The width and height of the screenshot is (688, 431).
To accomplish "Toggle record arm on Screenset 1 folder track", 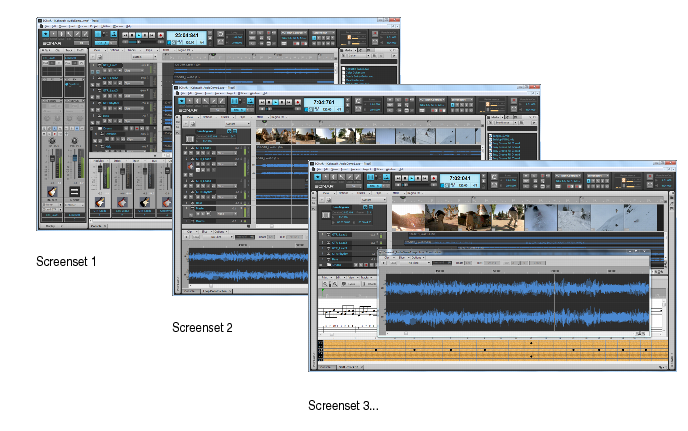I will (137, 129).
